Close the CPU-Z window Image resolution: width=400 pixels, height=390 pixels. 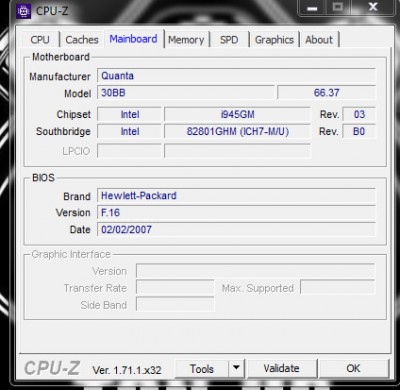point(373,7)
